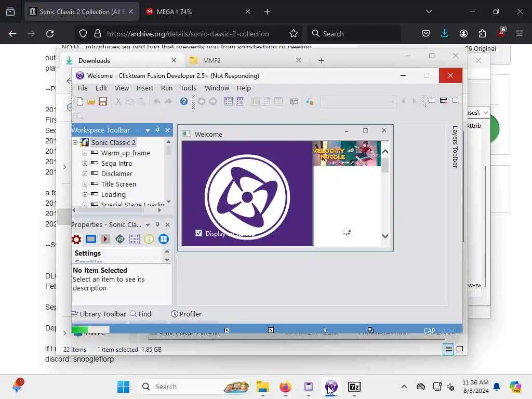Switch to the Find tab at bottom
532x399 pixels.
point(141,314)
